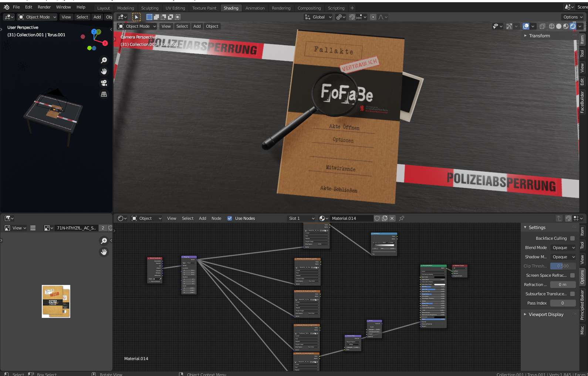Enable Backface Culling checkbox
Viewport: 588px width, 376px height.
pyautogui.click(x=572, y=238)
